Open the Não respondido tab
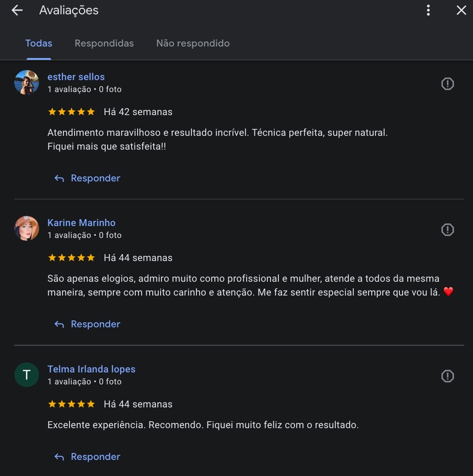 [x=193, y=43]
